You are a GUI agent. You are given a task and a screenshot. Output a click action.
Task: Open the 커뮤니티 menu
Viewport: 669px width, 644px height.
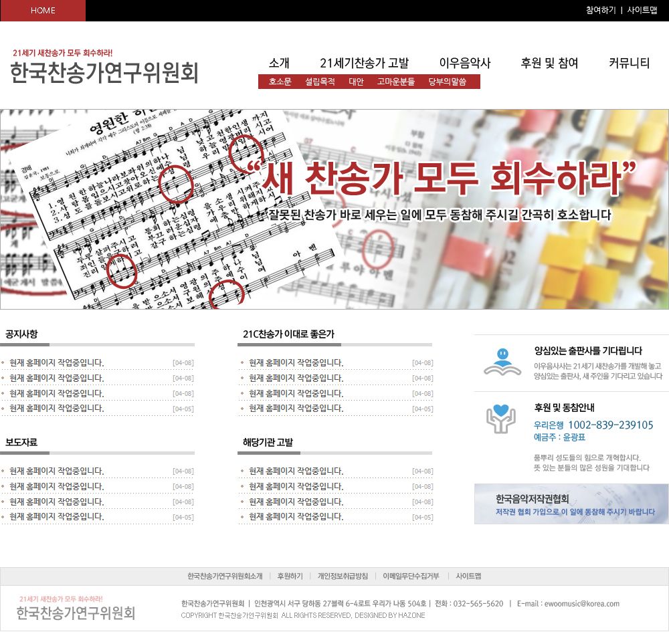[629, 64]
